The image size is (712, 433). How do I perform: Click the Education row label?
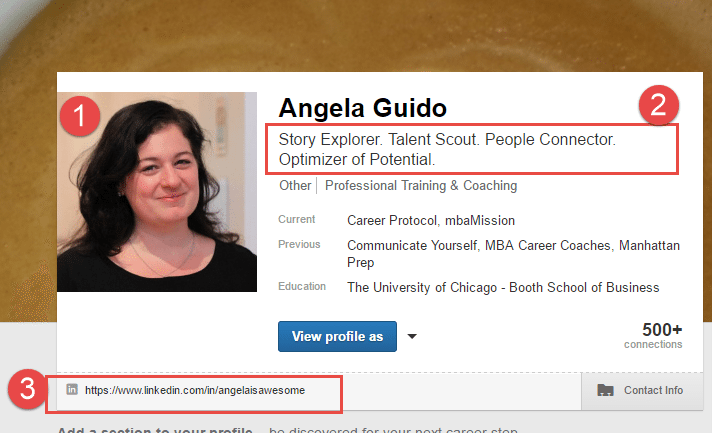coord(302,286)
